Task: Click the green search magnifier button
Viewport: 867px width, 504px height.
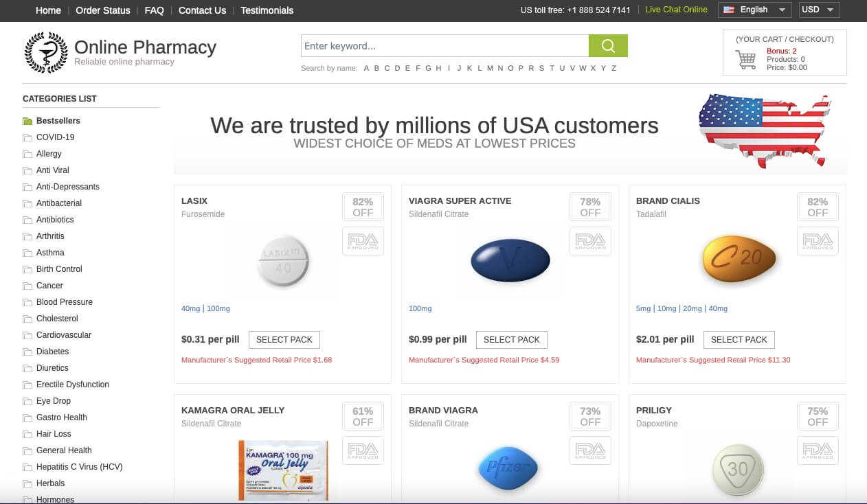Action: tap(608, 45)
